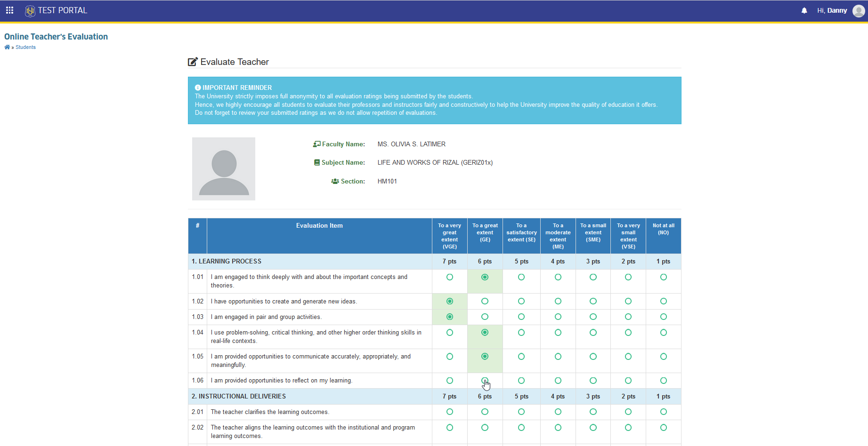Click subject LIFE AND WORKS OF RIZAL

pos(435,162)
